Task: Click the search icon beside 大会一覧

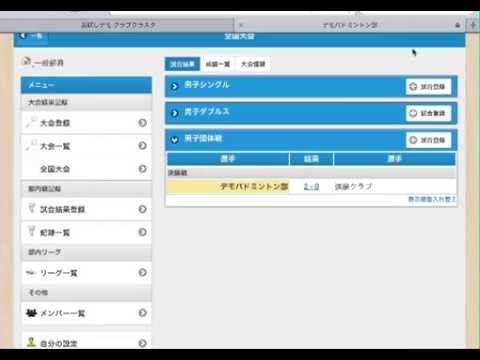Action: pyautogui.click(x=31, y=145)
